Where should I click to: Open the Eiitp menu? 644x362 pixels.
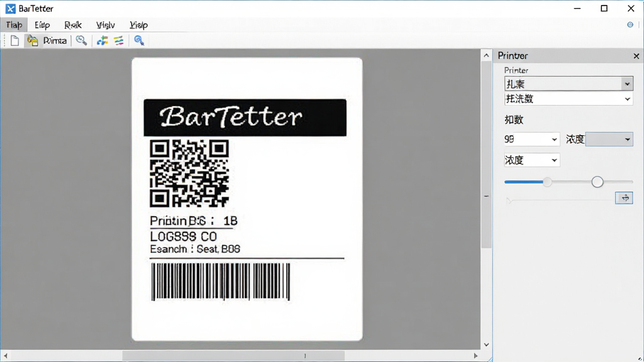42,25
